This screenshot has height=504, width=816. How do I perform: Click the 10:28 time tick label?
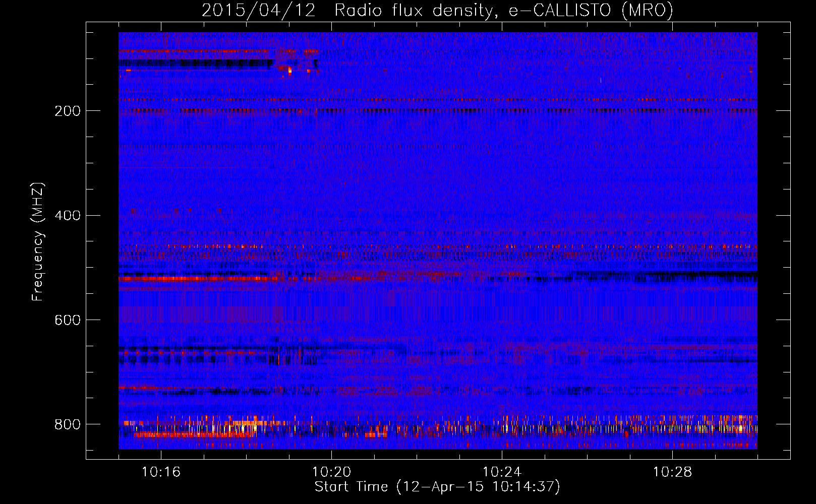672,472
